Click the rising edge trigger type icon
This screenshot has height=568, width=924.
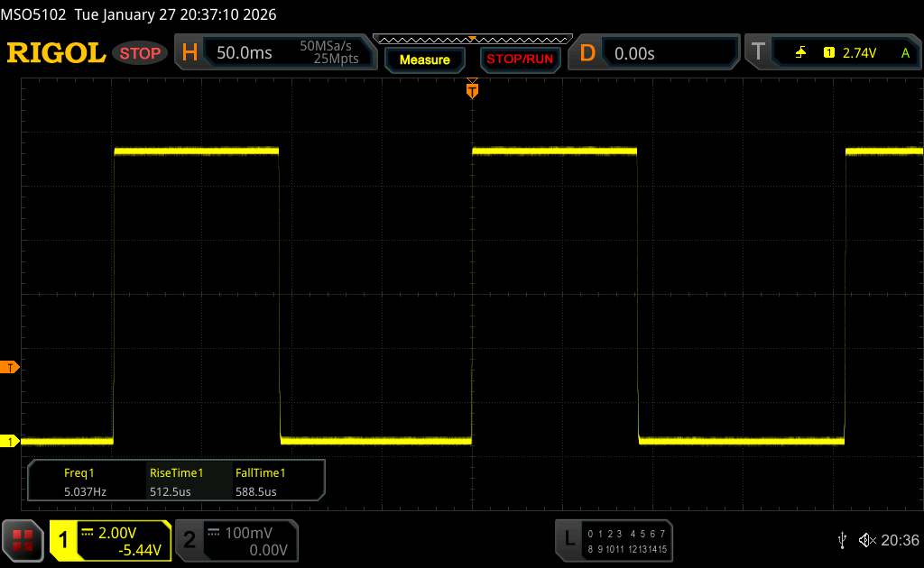(x=800, y=53)
